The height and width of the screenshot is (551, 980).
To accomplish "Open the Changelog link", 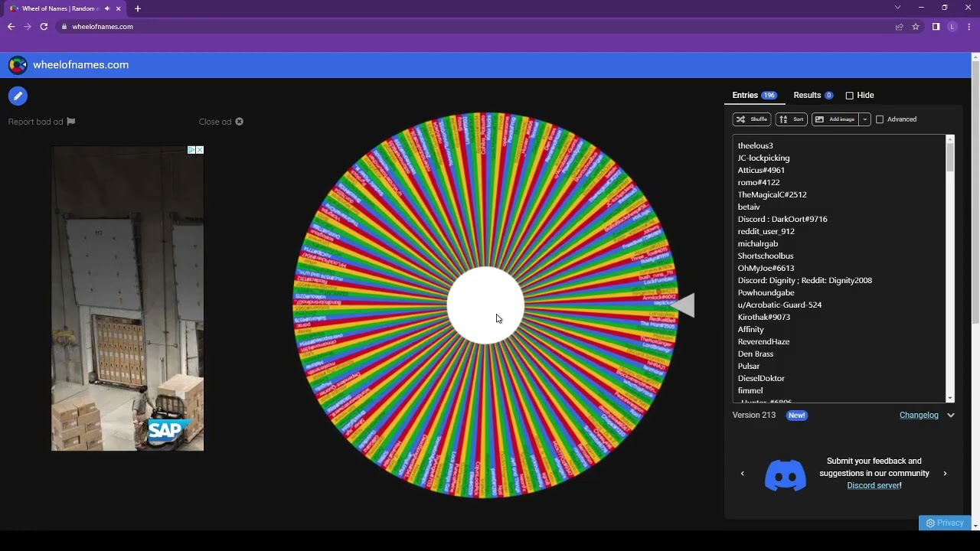I will tap(919, 416).
